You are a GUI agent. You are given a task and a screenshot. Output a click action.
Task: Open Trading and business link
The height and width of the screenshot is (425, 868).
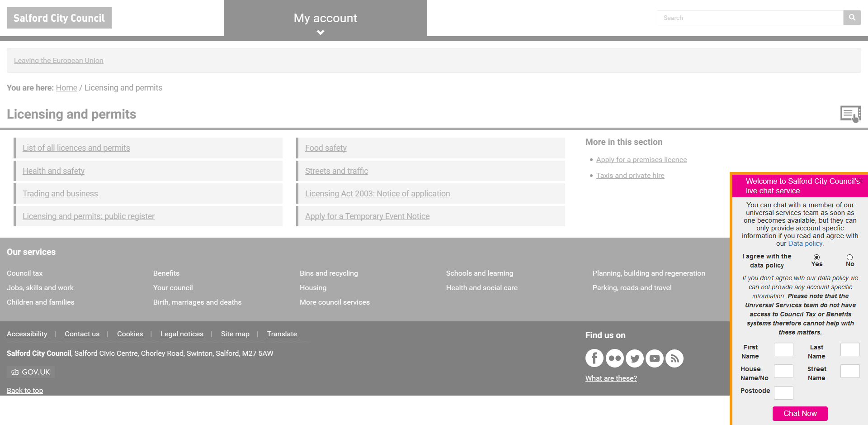tap(60, 194)
